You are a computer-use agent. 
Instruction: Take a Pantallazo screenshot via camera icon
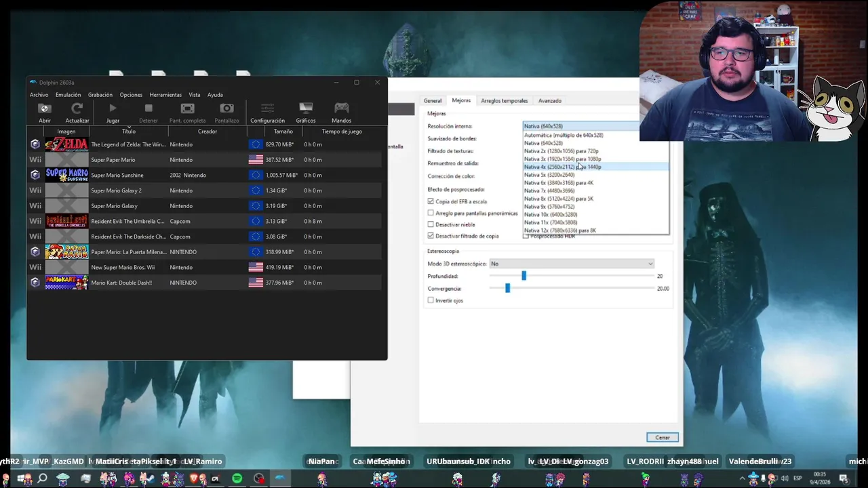226,108
